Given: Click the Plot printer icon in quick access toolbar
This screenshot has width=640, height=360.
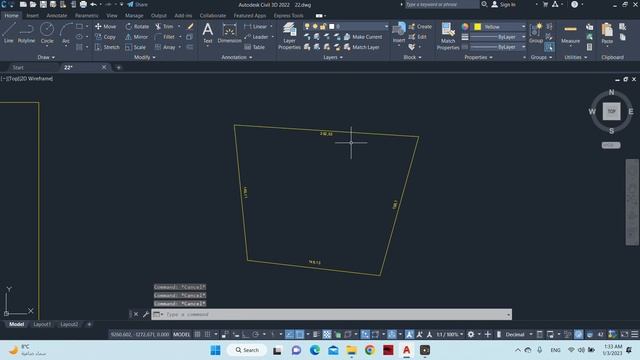Looking at the screenshot, I should (83, 4).
